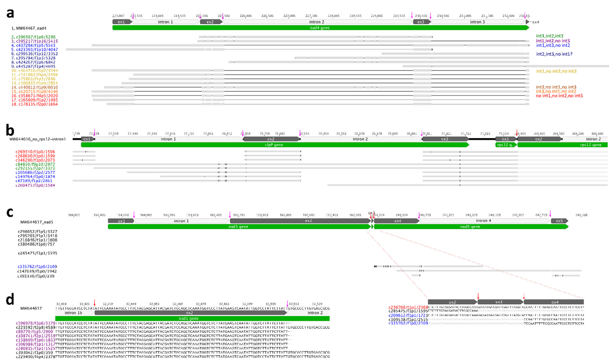Select the 'int2,int3,no int1?' annotation

point(554,54)
